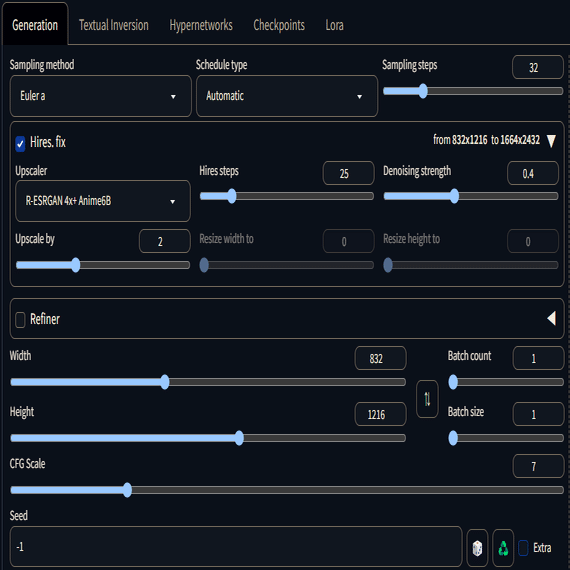The image size is (570, 570).
Task: Expand the Refiner section arrow
Action: tap(551, 318)
